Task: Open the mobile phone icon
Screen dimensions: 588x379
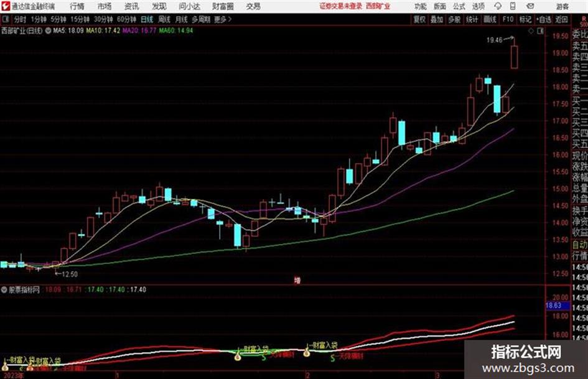Action: point(513,6)
